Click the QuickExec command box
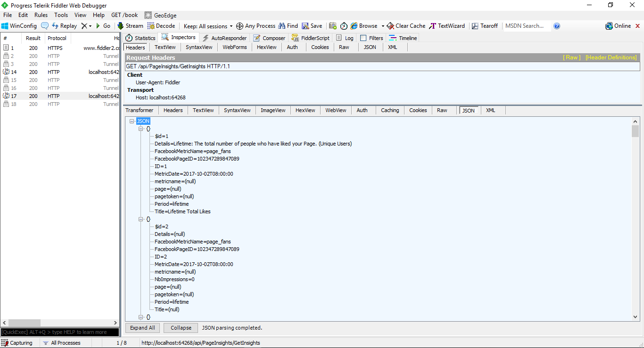Screen dimensions: 644x348 [x=59, y=332]
